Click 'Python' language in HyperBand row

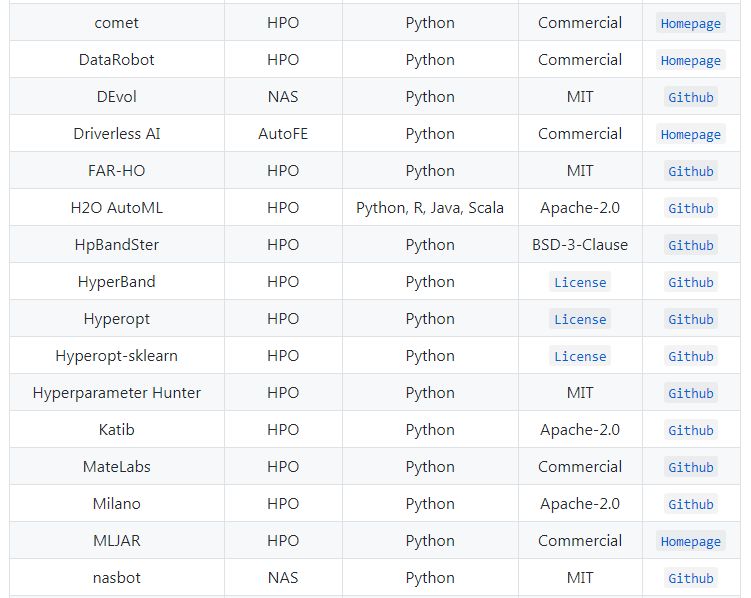point(430,282)
